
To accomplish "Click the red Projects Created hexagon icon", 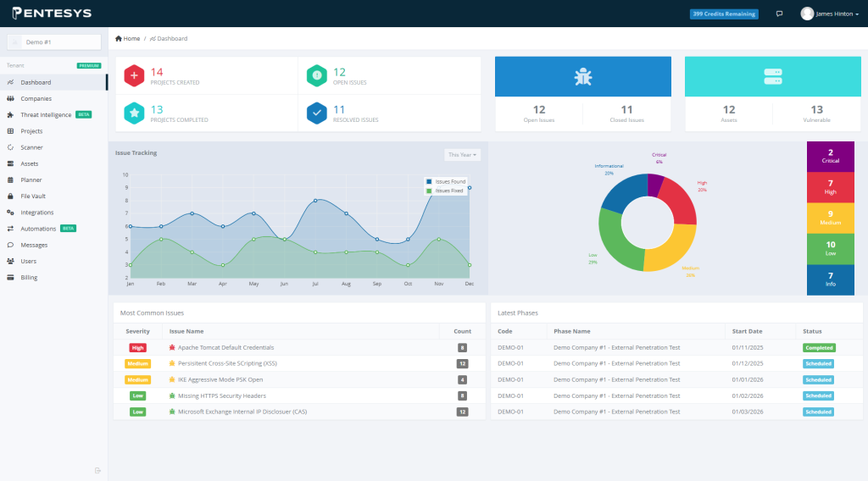I will tap(134, 75).
